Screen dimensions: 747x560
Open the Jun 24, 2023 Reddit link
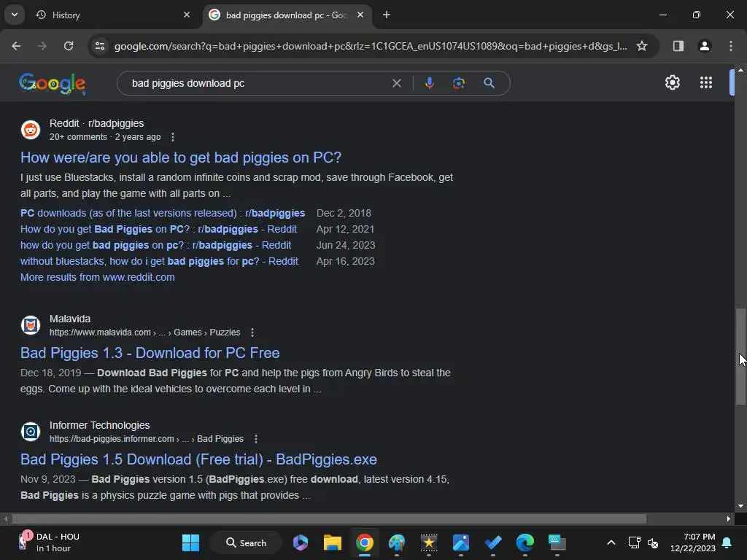pyautogui.click(x=155, y=245)
